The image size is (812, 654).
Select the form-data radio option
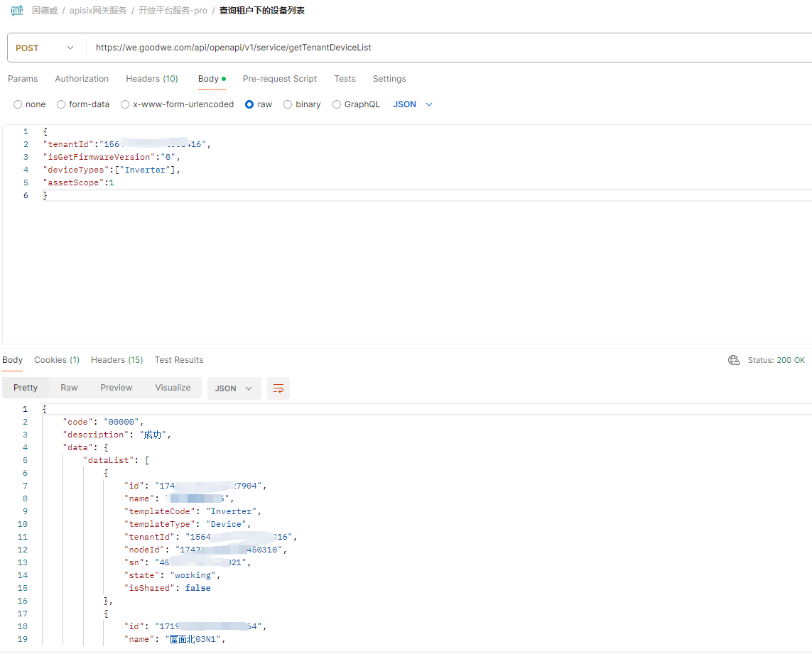pos(61,104)
